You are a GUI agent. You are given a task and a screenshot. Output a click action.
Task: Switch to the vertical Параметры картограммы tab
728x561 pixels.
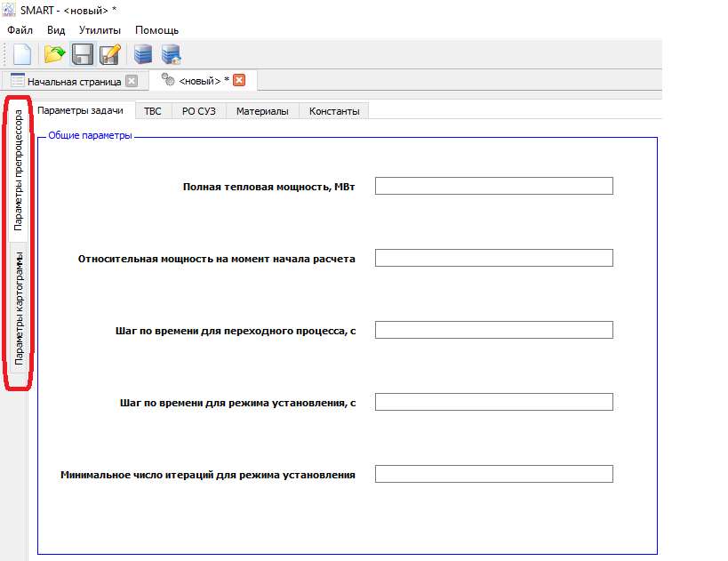click(x=19, y=309)
